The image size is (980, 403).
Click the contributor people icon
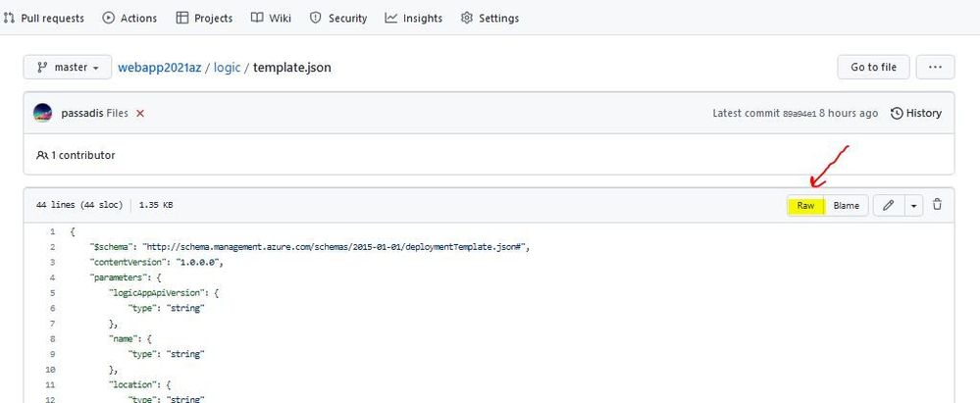42,155
